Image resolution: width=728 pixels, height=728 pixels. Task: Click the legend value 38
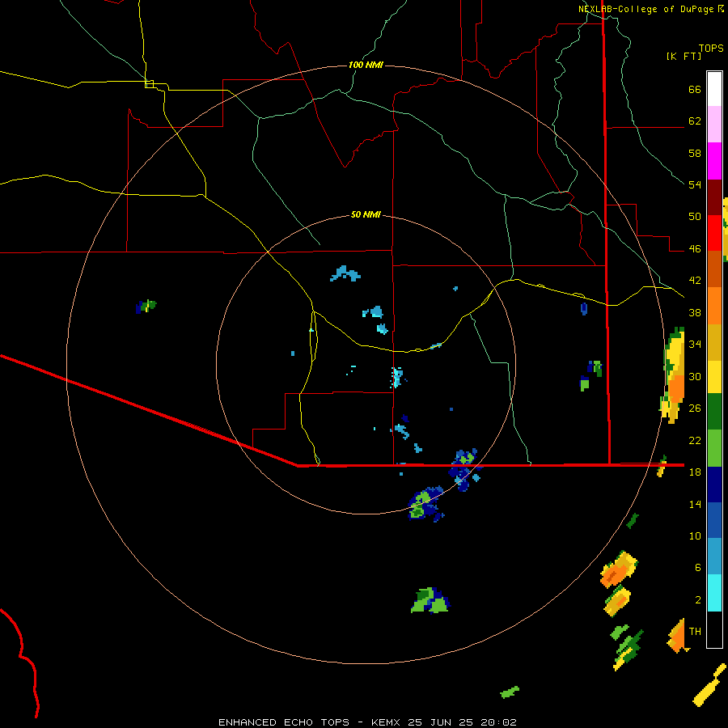pyautogui.click(x=695, y=312)
